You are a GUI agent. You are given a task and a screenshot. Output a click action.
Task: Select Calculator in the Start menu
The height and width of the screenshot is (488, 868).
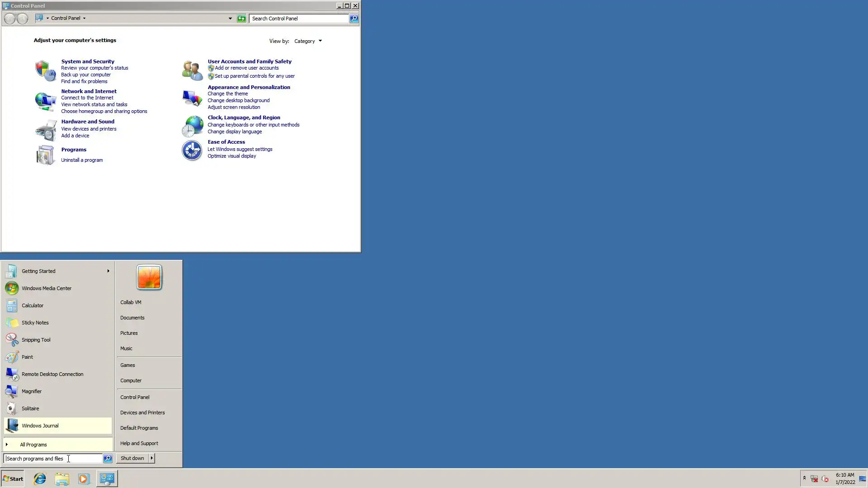click(x=33, y=305)
